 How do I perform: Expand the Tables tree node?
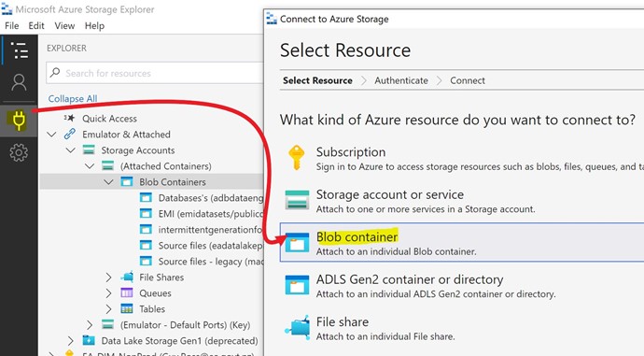108,309
